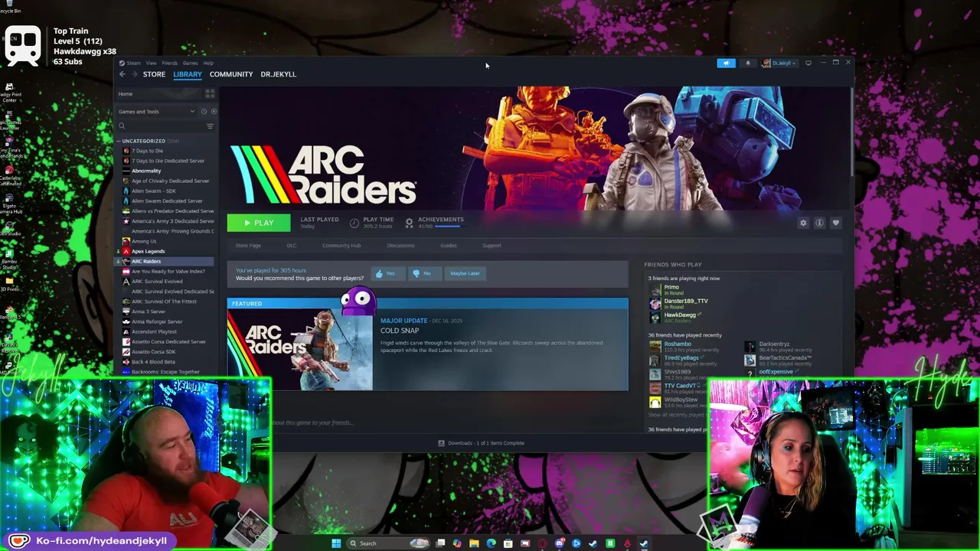Enter Big Picture mode via monitor icon
Viewport: 980px width, 551px height.
click(x=808, y=63)
